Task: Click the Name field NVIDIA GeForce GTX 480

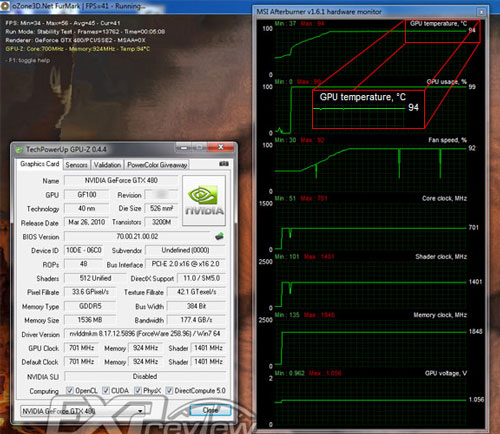Action: [121, 181]
